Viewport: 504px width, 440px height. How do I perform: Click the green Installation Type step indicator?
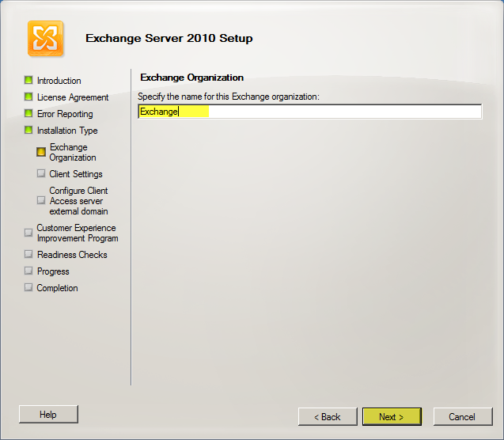[x=28, y=130]
